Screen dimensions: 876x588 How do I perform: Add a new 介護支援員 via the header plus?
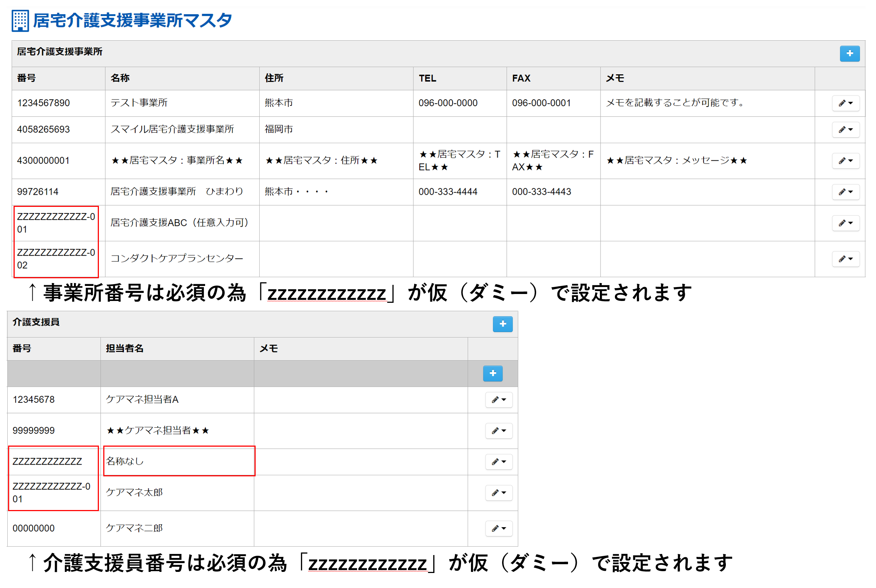502,324
